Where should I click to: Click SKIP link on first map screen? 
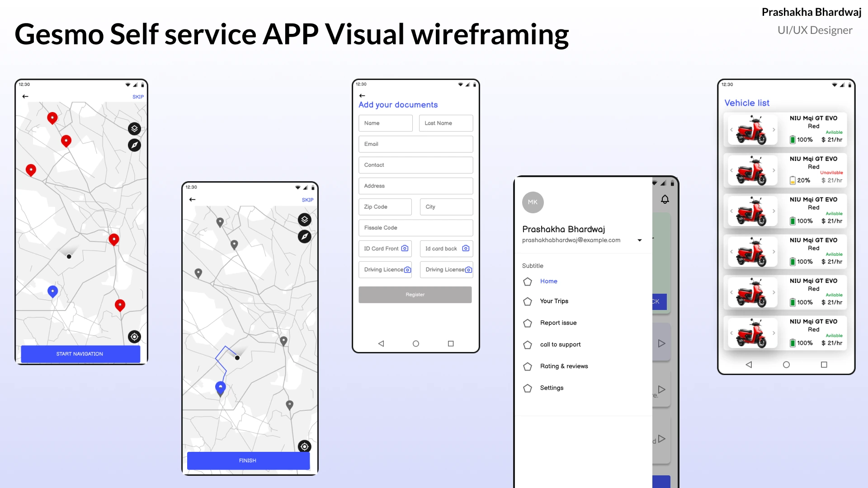138,97
